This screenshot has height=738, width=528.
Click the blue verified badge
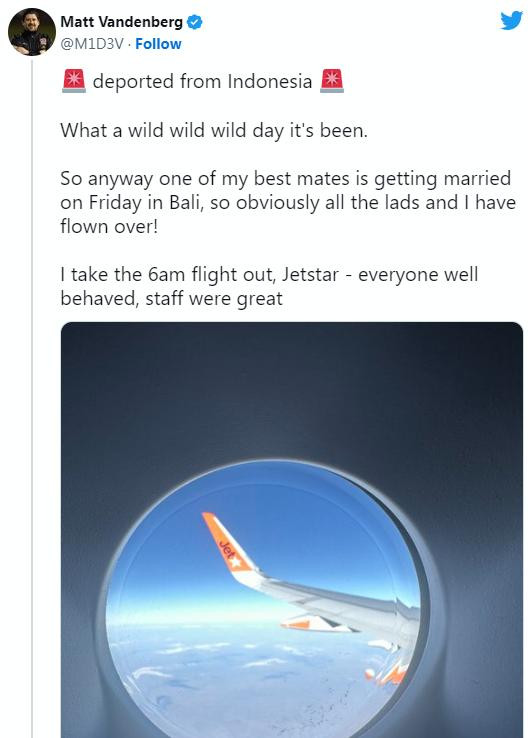pos(194,22)
